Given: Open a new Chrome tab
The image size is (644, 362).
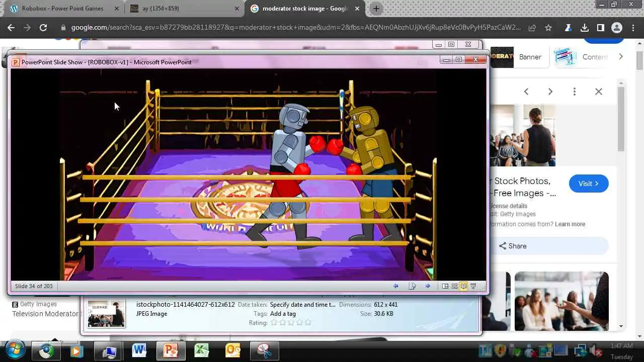Looking at the screenshot, I should [376, 9].
